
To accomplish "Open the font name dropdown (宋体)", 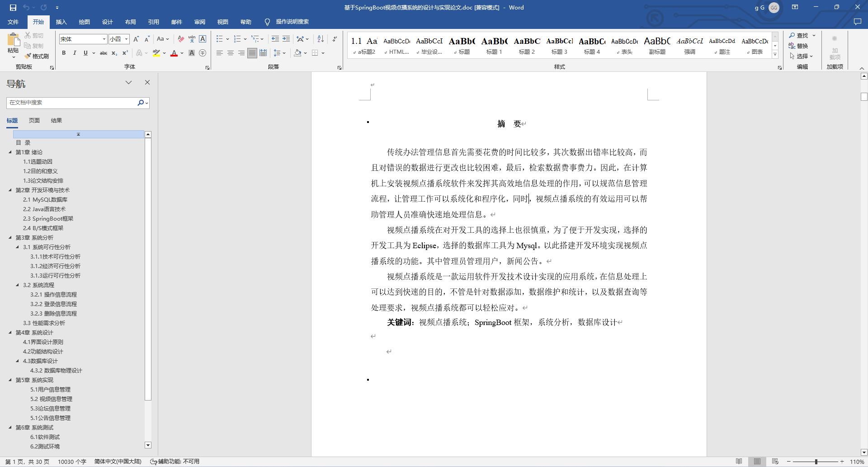I will pyautogui.click(x=104, y=39).
